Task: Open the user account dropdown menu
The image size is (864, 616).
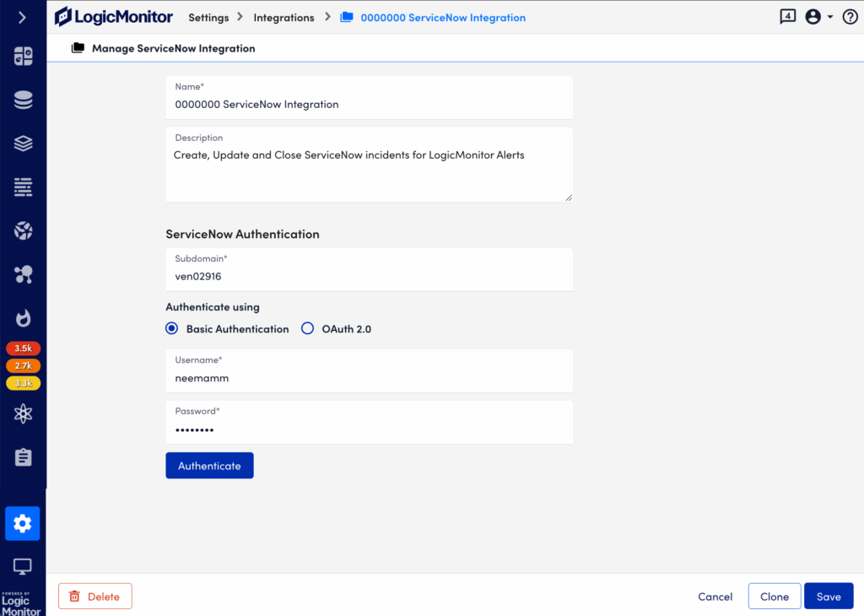Action: tap(818, 17)
